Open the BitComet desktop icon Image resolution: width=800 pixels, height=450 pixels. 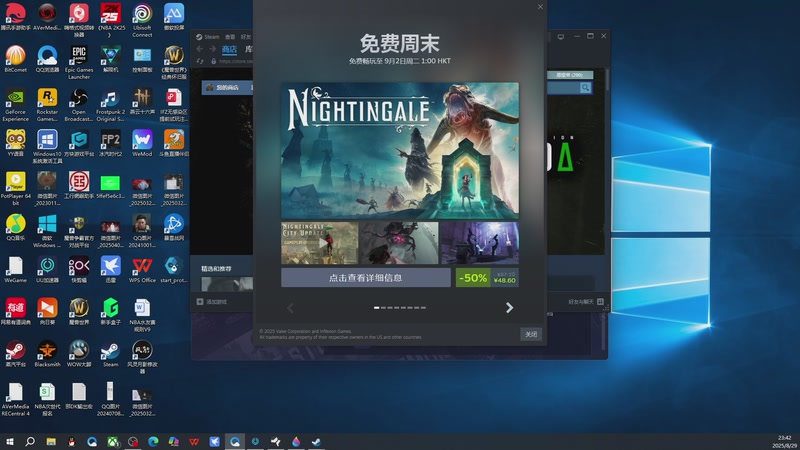[x=15, y=59]
